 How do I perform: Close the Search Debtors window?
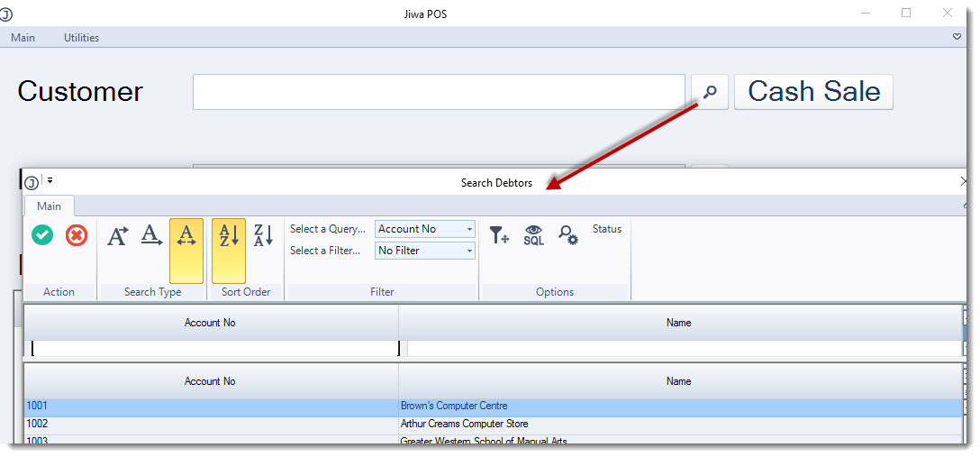(x=963, y=182)
